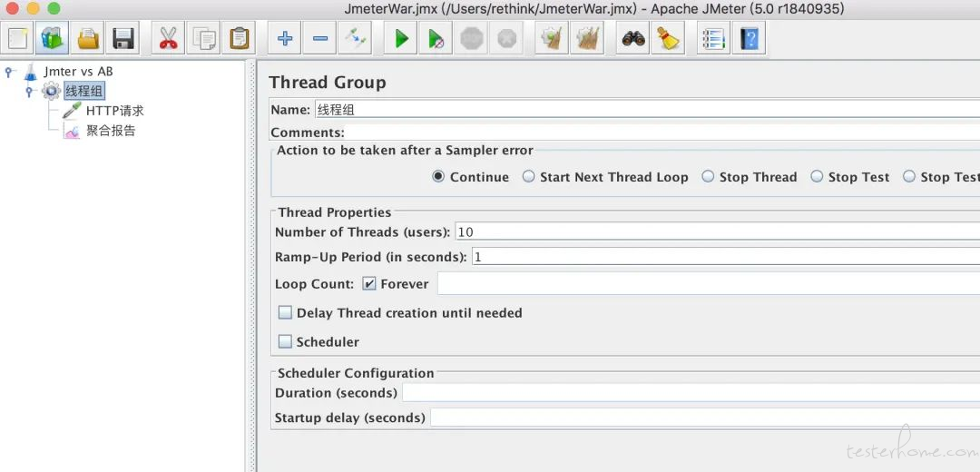The height and width of the screenshot is (472, 980).
Task: Collapse all nodes with minus icon
Action: click(320, 39)
